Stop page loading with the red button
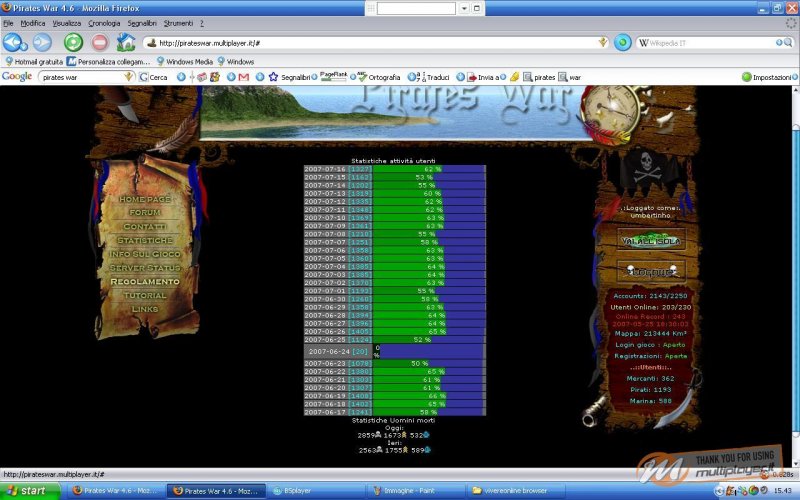This screenshot has height=500, width=800. coord(100,42)
